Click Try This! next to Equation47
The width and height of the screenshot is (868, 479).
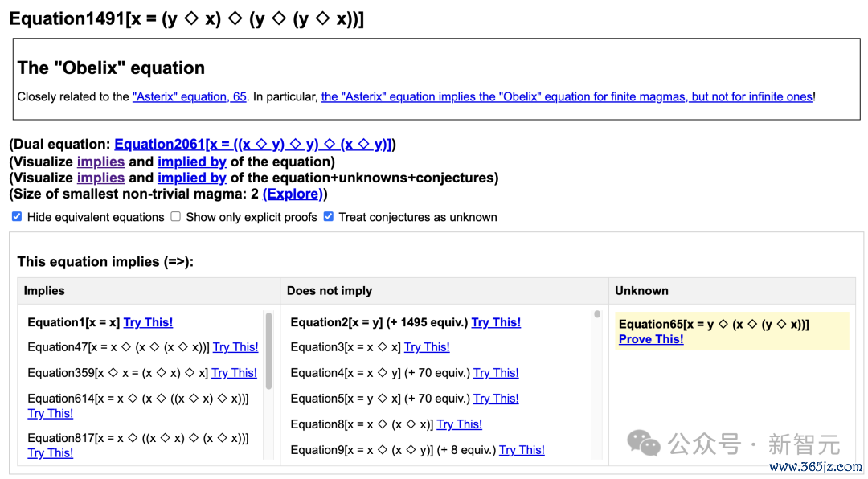coord(235,347)
